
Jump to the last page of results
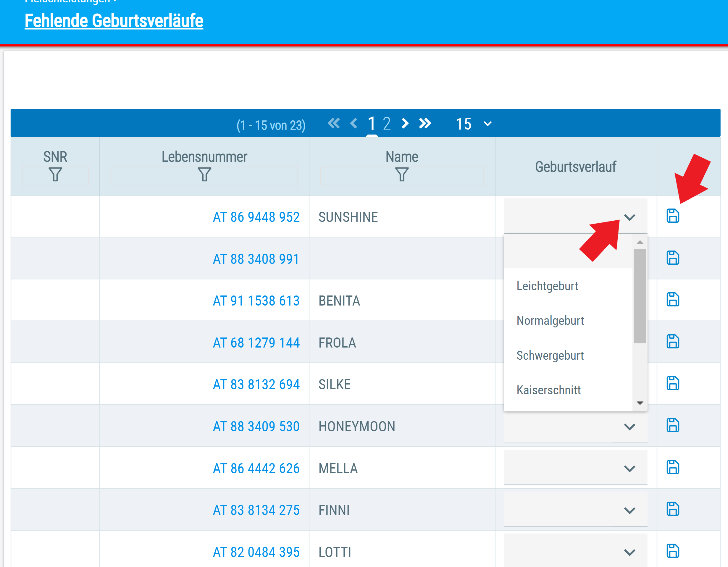425,124
